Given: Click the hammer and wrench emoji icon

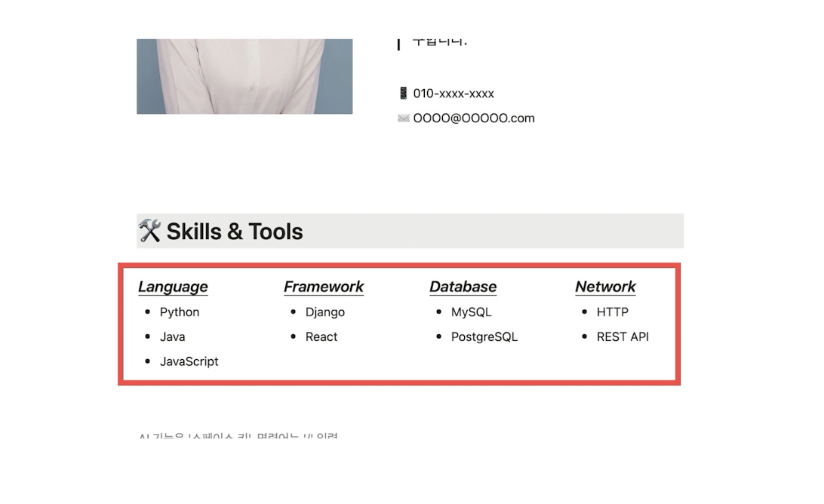Looking at the screenshot, I should click(149, 231).
